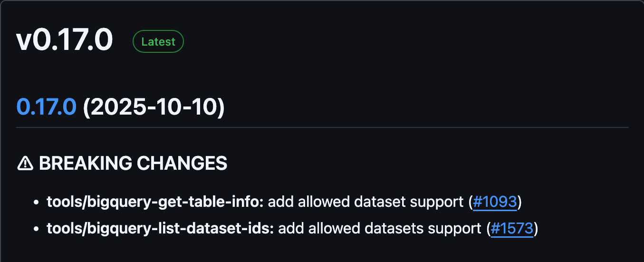The image size is (644, 262).
Task: Click the green Latest release badge
Action: 158,42
